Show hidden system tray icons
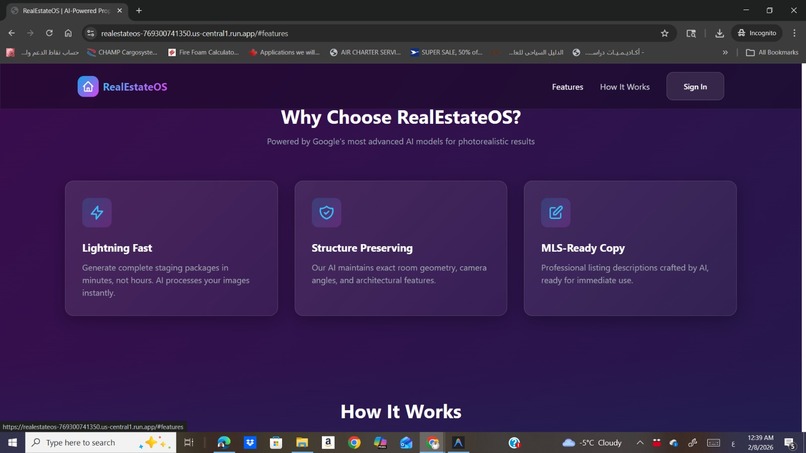Viewport: 806px width, 453px height. pos(640,443)
